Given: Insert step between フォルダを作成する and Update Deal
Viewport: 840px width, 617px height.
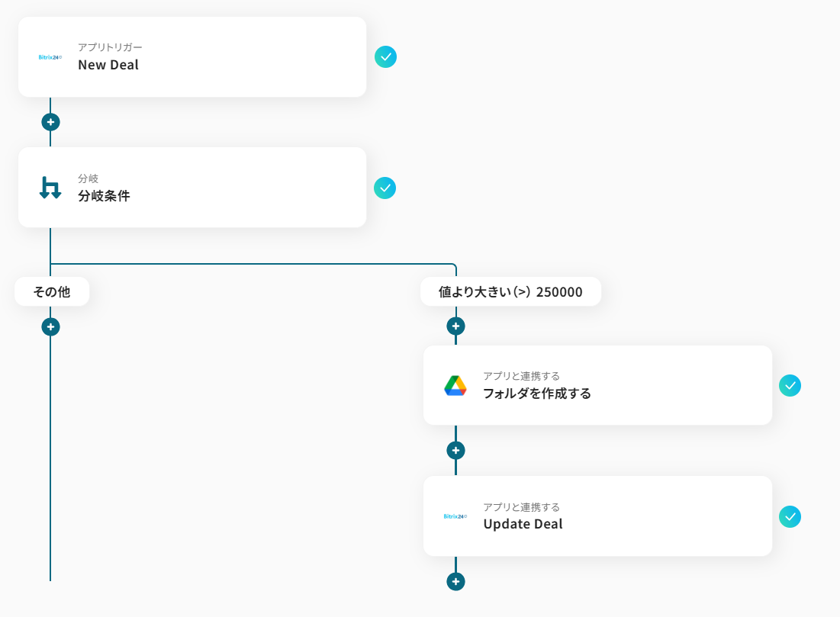Looking at the screenshot, I should pyautogui.click(x=455, y=450).
